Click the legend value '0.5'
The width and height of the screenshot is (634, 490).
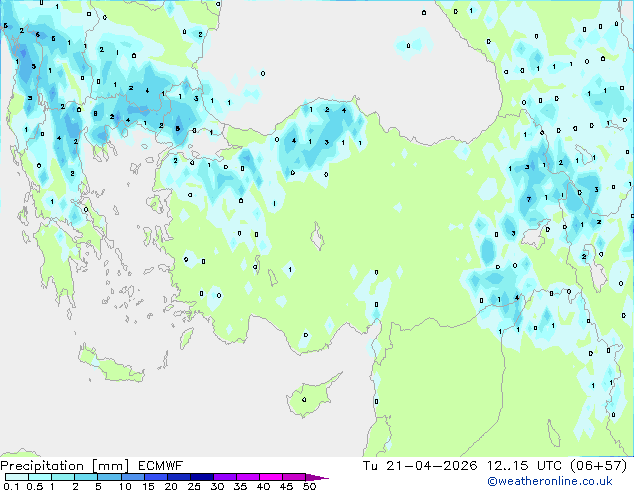coord(34,486)
